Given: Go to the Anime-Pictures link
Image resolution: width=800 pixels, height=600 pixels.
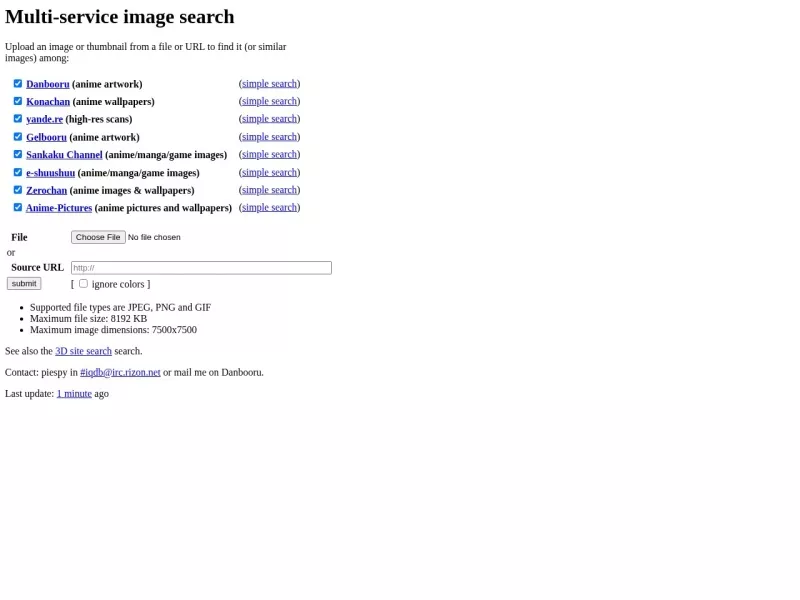Looking at the screenshot, I should (x=59, y=208).
